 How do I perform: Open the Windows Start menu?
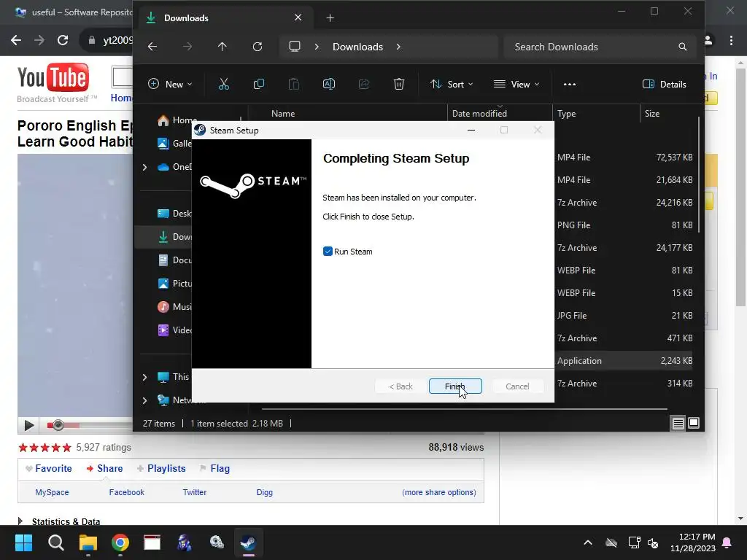pyautogui.click(x=23, y=542)
